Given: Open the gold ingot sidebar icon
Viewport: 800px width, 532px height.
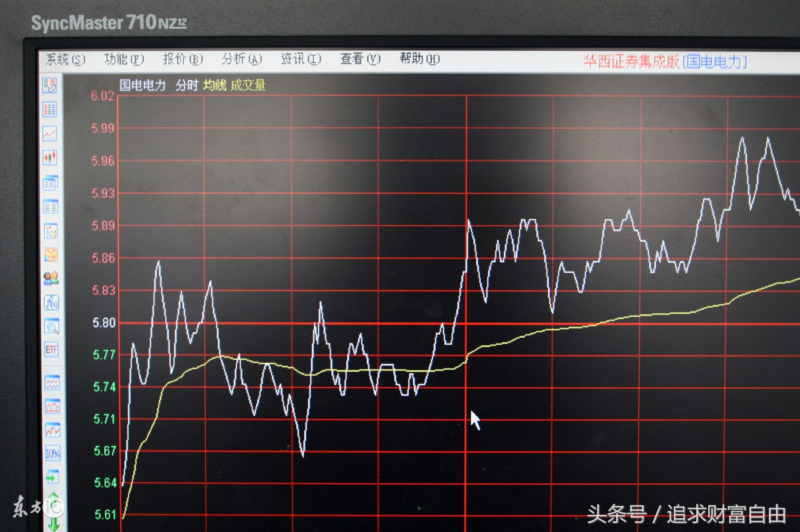Looking at the screenshot, I should (x=51, y=255).
